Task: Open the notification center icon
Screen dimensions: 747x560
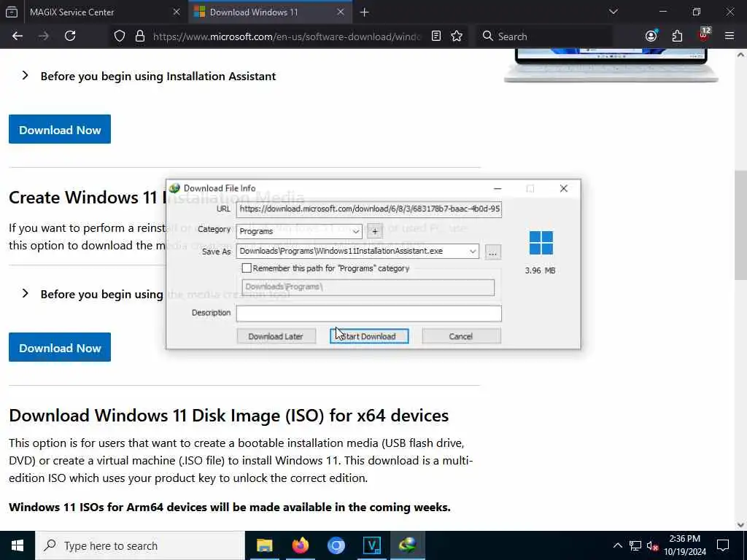Action: click(x=723, y=545)
